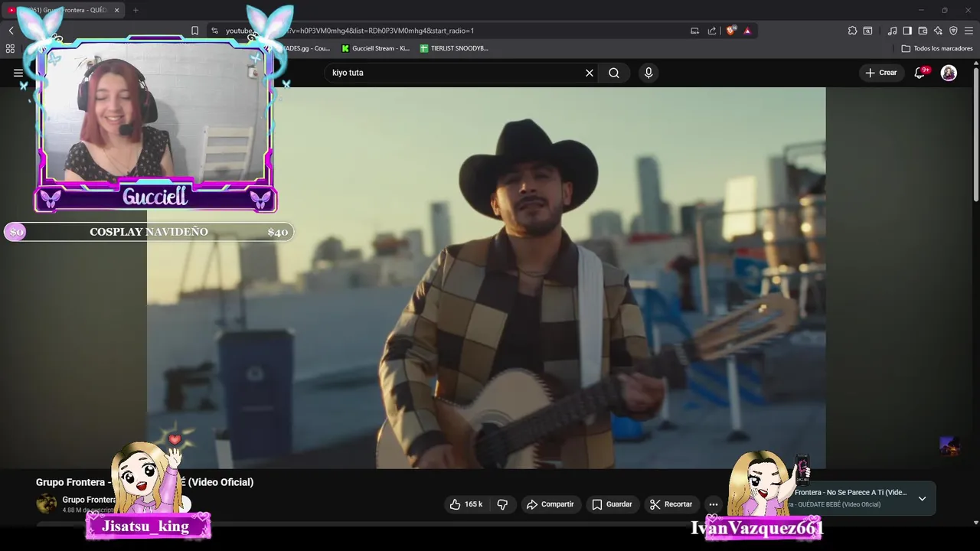This screenshot has height=551, width=980.
Task: Click the video title text (Video Oficial)
Action: [220, 482]
